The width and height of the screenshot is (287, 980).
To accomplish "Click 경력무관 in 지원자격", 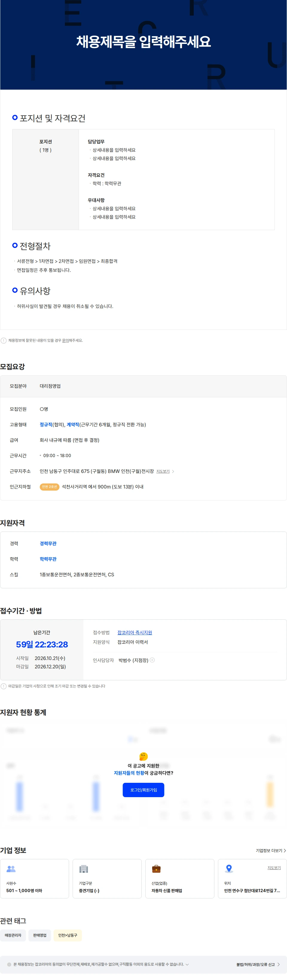I will (48, 543).
